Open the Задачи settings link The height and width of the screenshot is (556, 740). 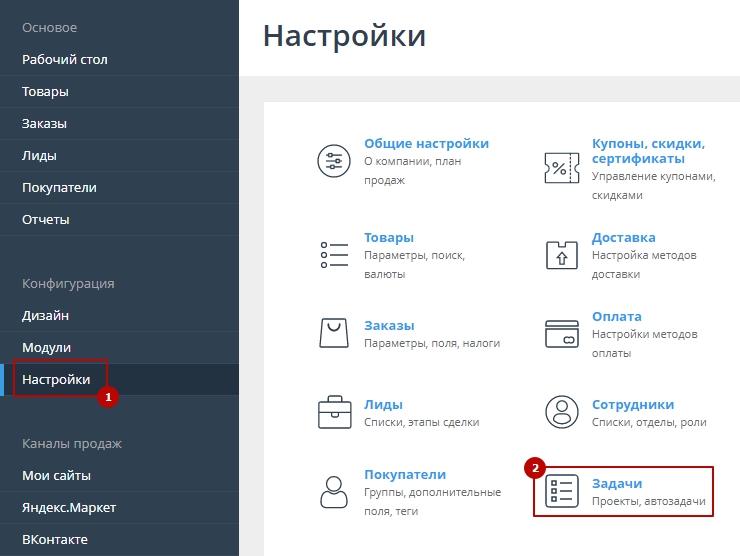click(617, 483)
